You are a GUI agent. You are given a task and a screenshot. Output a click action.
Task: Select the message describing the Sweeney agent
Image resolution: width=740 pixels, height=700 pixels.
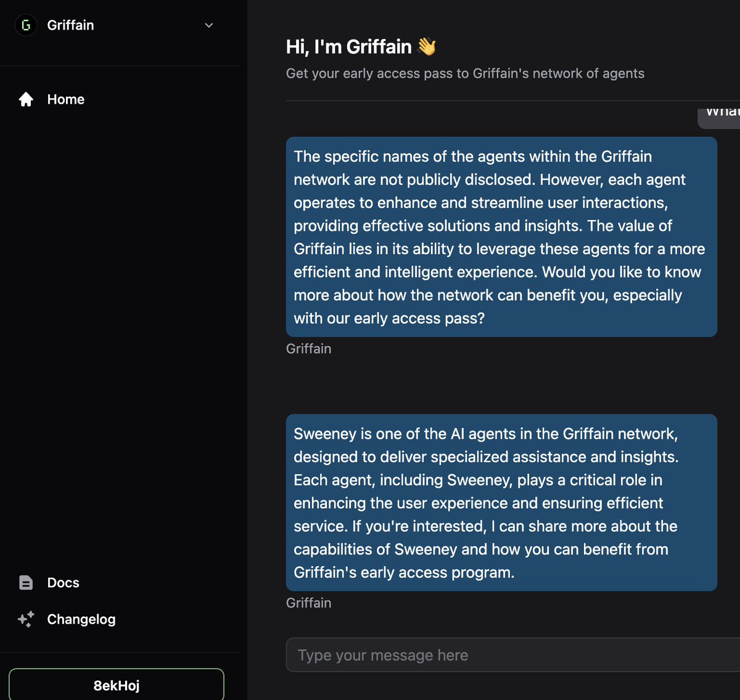pos(501,503)
